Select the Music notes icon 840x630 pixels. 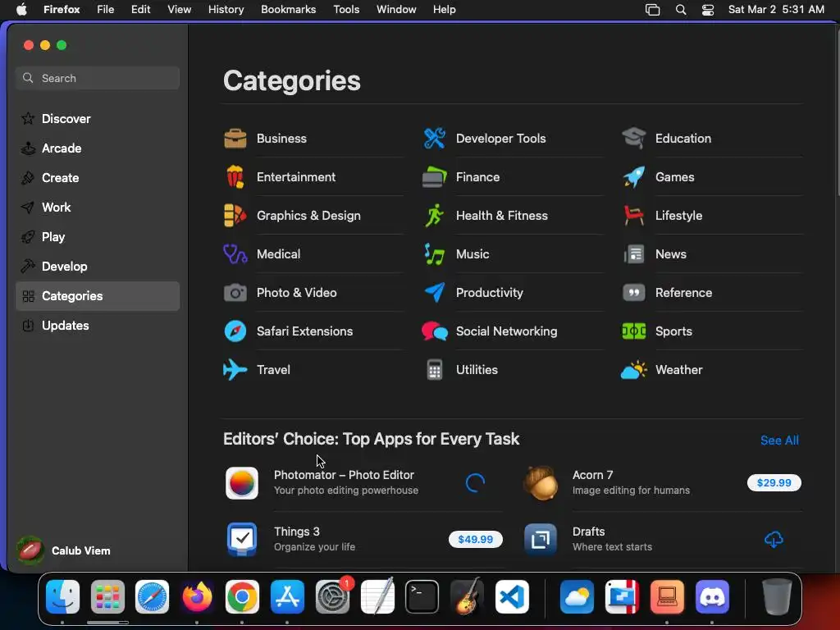[x=435, y=254]
